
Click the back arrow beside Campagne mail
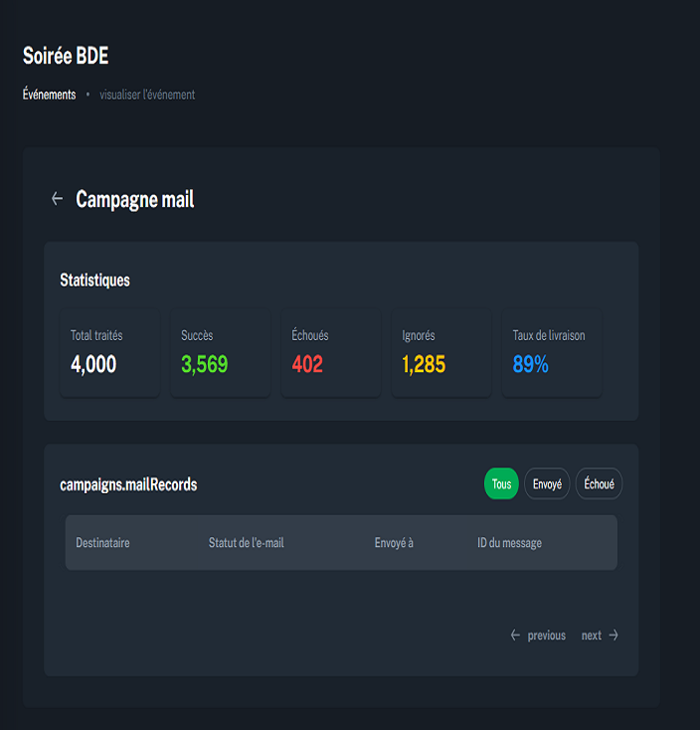tap(57, 199)
